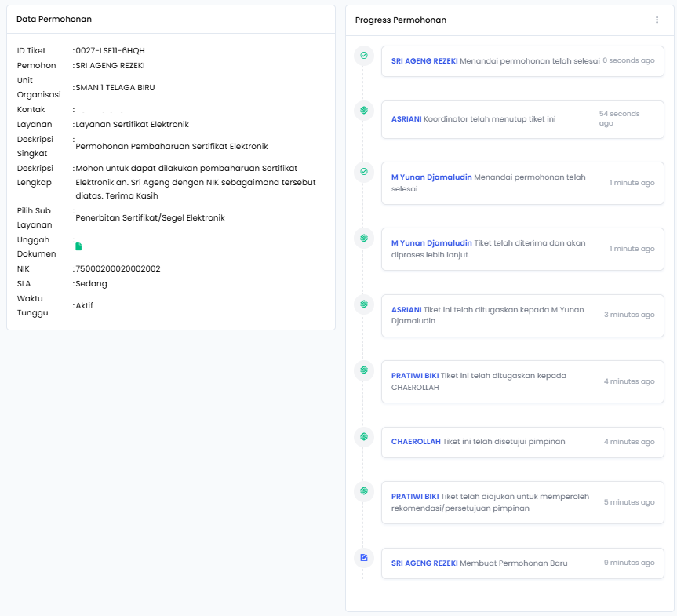The height and width of the screenshot is (616, 677).
Task: Open the CHAEROLLAH user name link
Action: tap(416, 442)
